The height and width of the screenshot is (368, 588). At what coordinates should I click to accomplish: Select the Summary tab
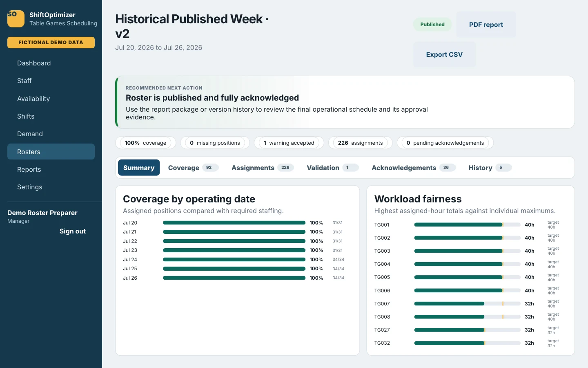point(139,168)
